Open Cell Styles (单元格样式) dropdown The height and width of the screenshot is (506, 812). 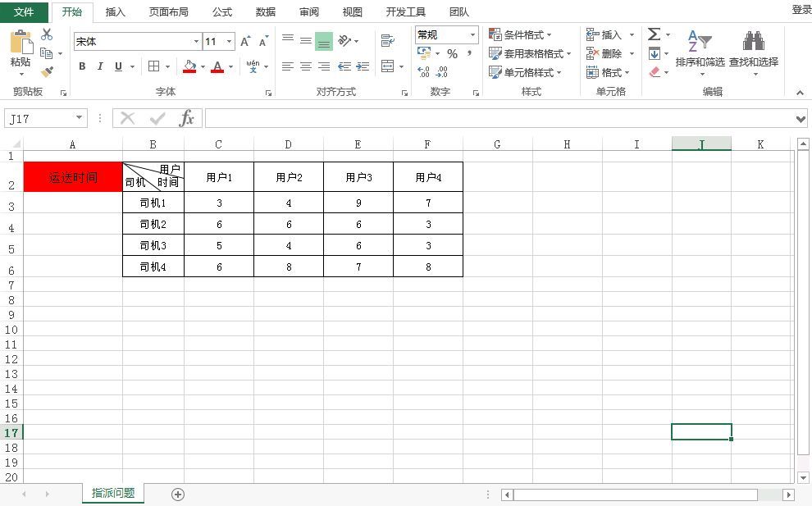point(525,72)
